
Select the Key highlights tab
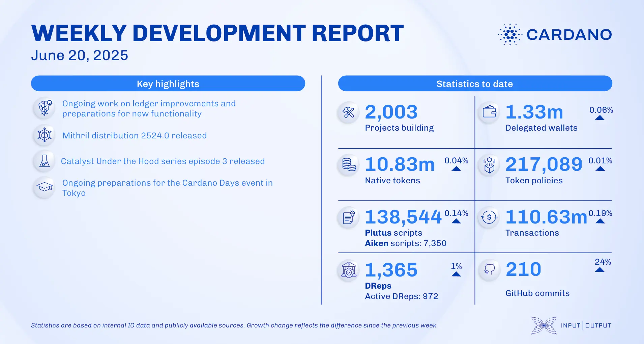168,83
